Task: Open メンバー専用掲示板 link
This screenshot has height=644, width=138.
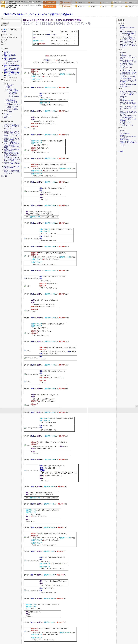Action: pyautogui.click(x=12, y=102)
